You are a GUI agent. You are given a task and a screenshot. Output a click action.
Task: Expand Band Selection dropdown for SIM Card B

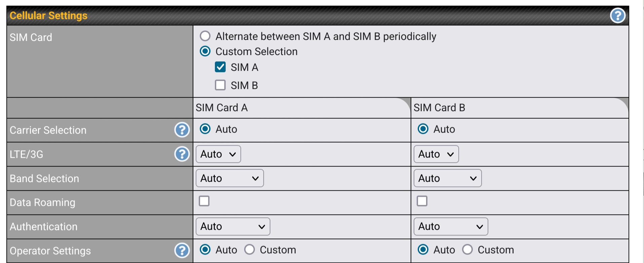coord(448,178)
